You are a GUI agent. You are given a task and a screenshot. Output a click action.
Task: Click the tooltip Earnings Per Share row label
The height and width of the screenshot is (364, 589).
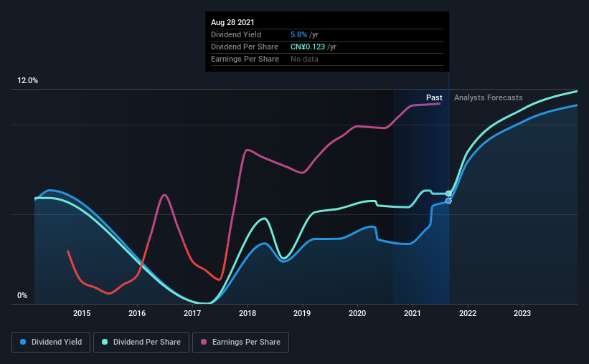coord(245,59)
